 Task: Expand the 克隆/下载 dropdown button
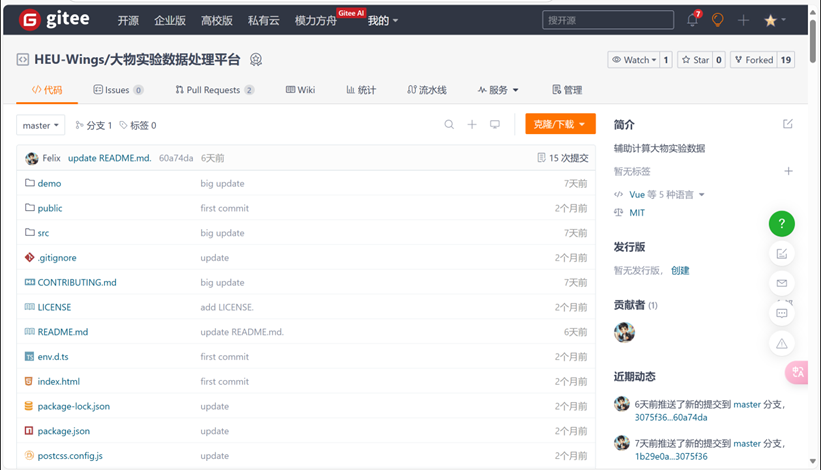[560, 125]
